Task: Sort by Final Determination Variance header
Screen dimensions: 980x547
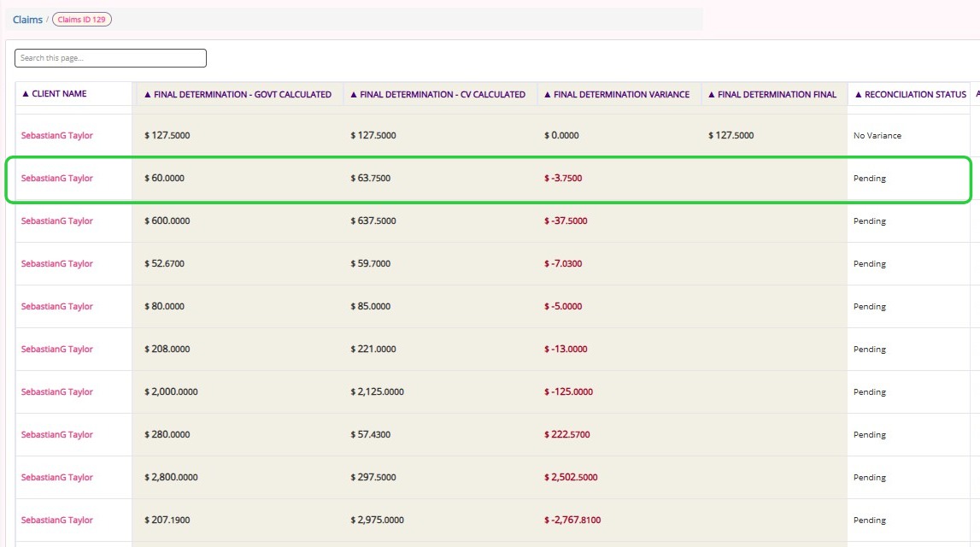Action: coord(617,94)
